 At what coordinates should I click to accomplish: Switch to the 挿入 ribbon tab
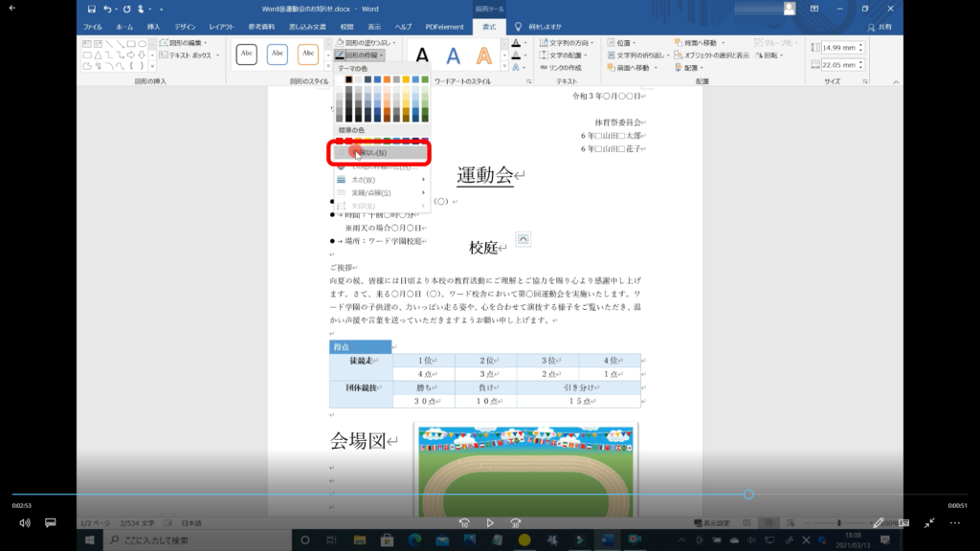coord(153,27)
